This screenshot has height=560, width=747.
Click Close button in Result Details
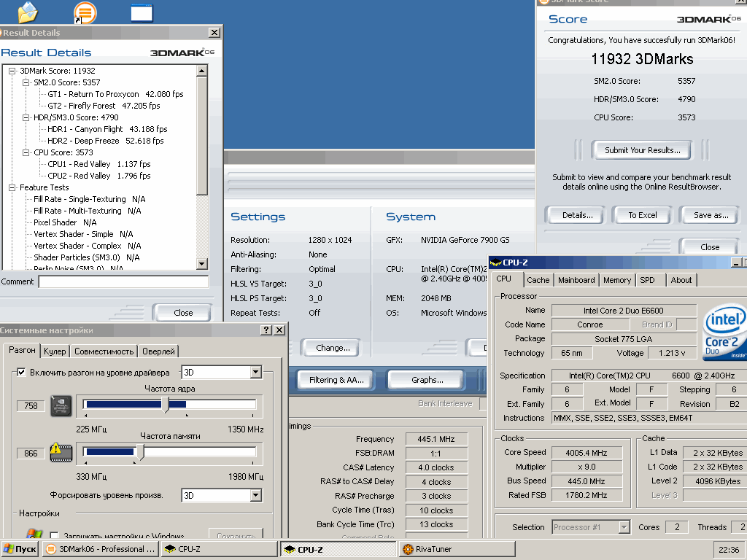coord(183,313)
